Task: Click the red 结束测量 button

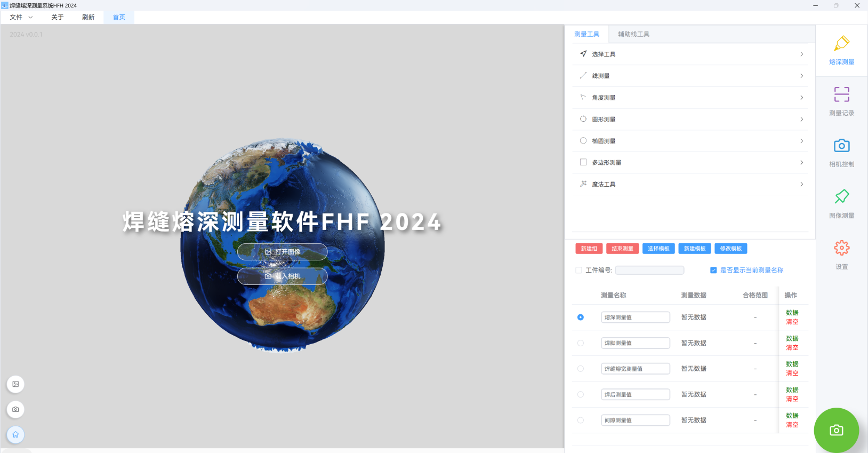Action: click(x=622, y=249)
